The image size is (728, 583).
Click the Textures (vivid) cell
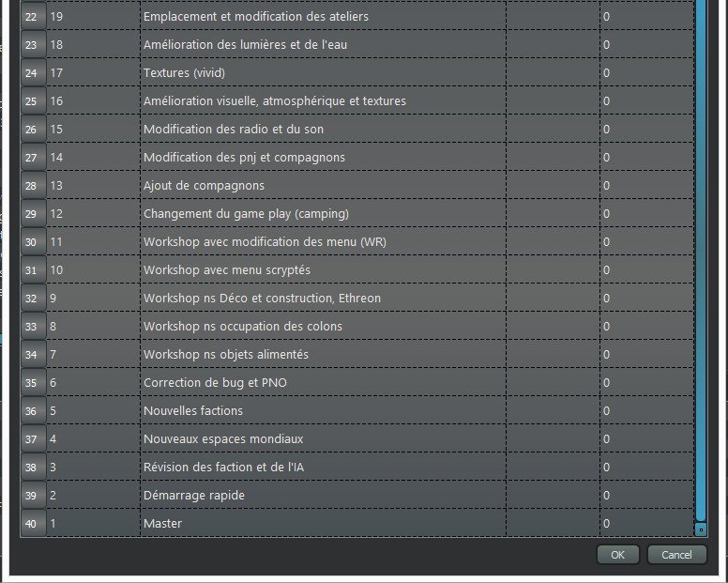pyautogui.click(x=323, y=73)
